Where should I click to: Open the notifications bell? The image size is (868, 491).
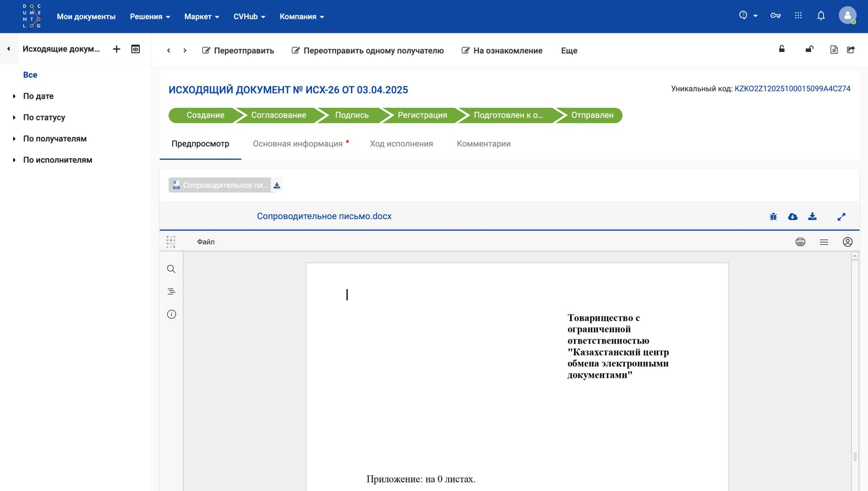pyautogui.click(x=821, y=16)
